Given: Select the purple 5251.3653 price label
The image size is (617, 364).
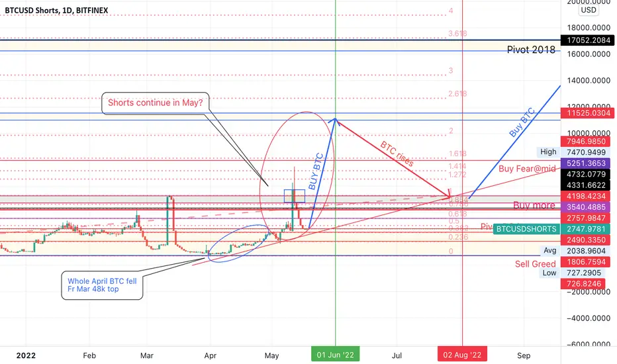Looking at the screenshot, I should 585,163.
